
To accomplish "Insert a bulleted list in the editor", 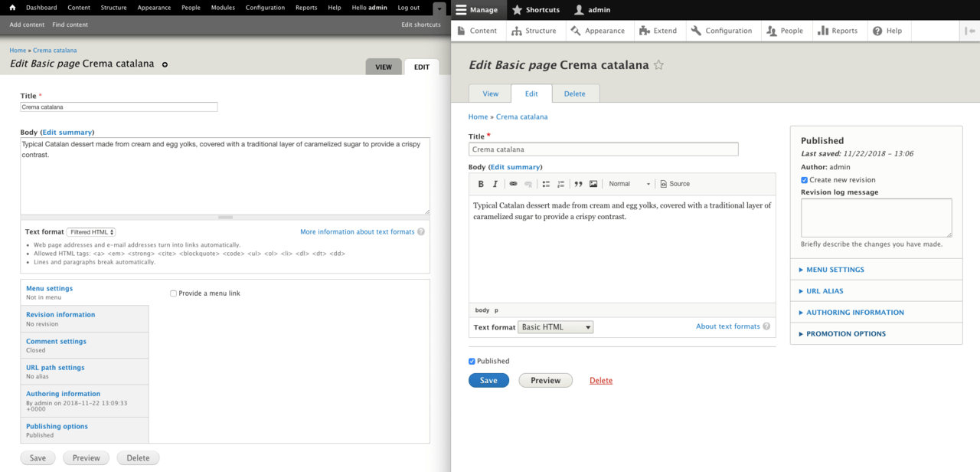I will coord(547,184).
